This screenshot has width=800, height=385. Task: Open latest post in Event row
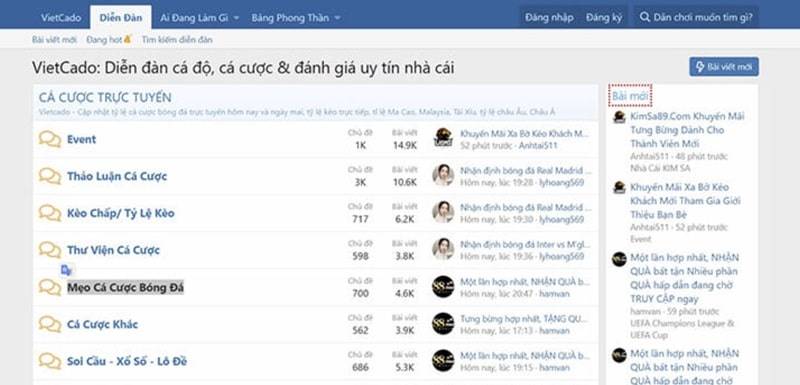pyautogui.click(x=524, y=134)
